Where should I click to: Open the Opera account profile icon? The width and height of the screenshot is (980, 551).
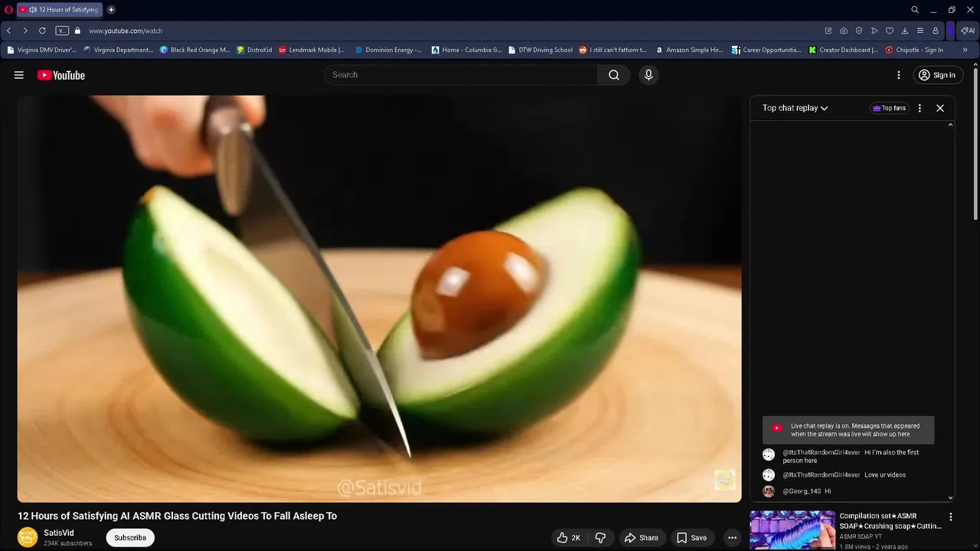coord(936,31)
